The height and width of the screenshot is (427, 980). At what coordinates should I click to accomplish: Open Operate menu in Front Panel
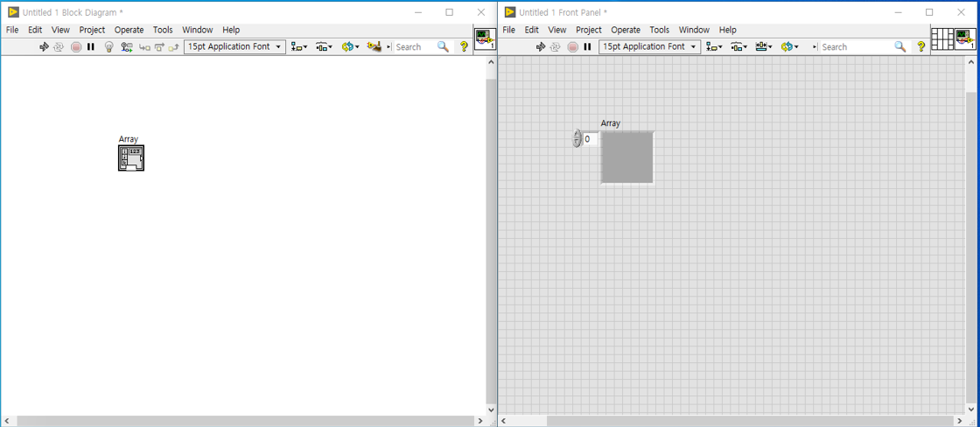tap(626, 30)
